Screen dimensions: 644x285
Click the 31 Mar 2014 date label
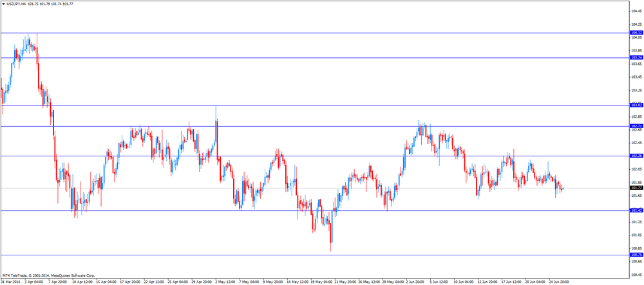[x=10, y=282]
